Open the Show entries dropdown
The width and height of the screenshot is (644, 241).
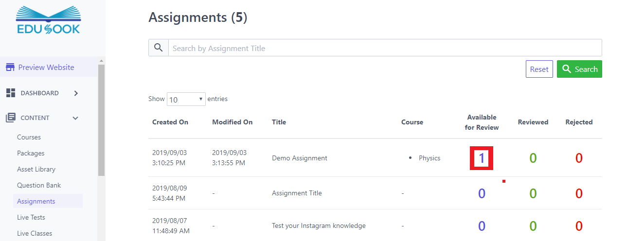point(186,99)
